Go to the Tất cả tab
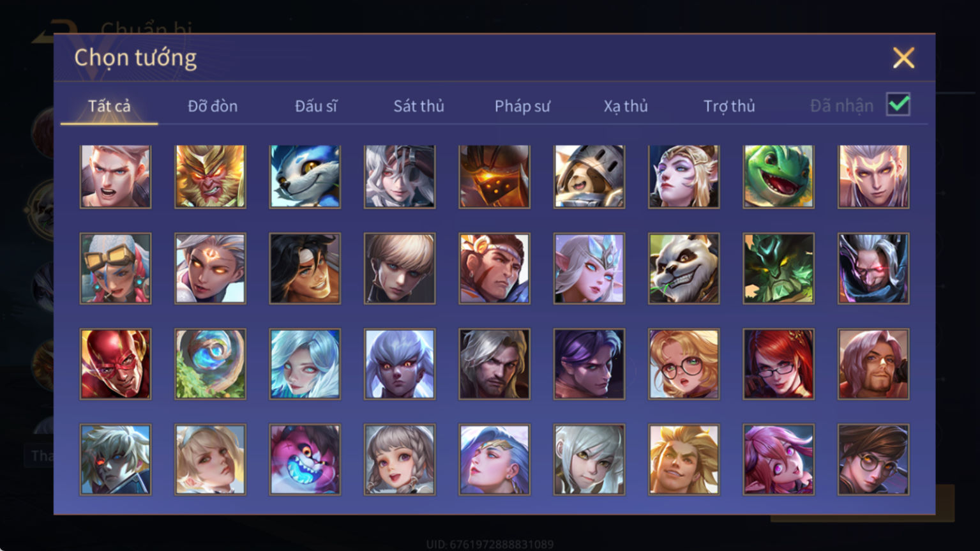 (x=109, y=106)
